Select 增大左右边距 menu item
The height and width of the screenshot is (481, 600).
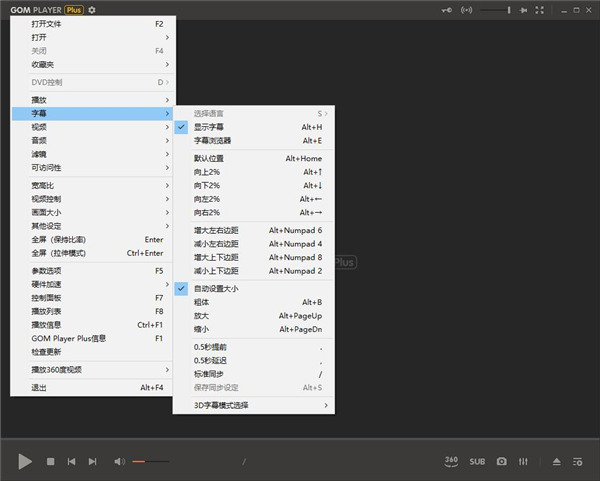point(254,230)
